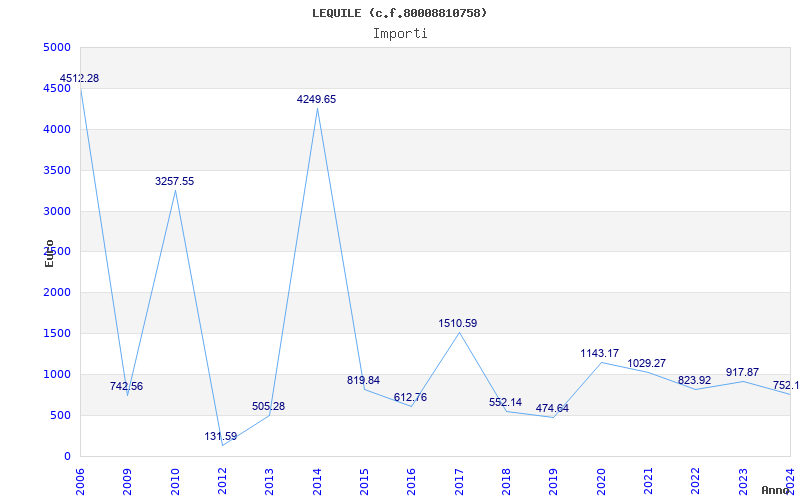
Task: Click the 2017 peak point on the line
Action: [x=459, y=333]
